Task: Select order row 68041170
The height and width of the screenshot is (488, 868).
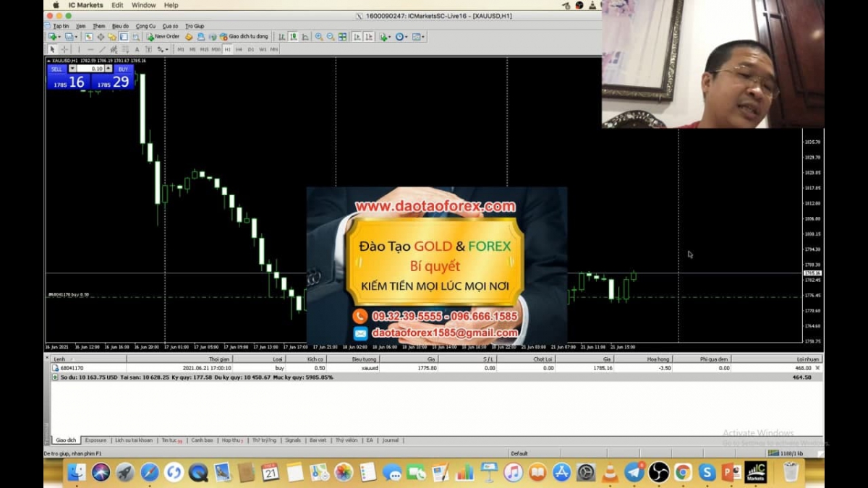Action: 434,368
